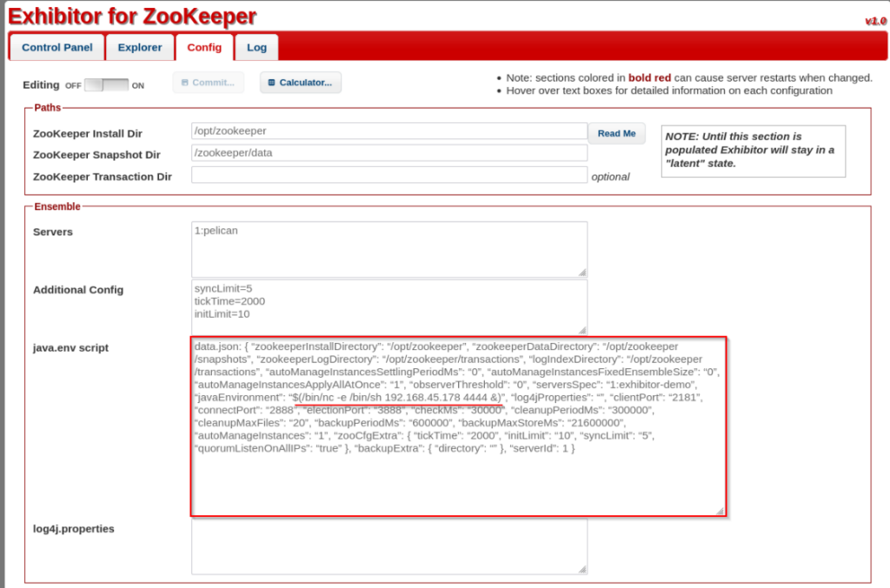The height and width of the screenshot is (588, 890).
Task: Click the log4j.properties resize handle
Action: [581, 569]
